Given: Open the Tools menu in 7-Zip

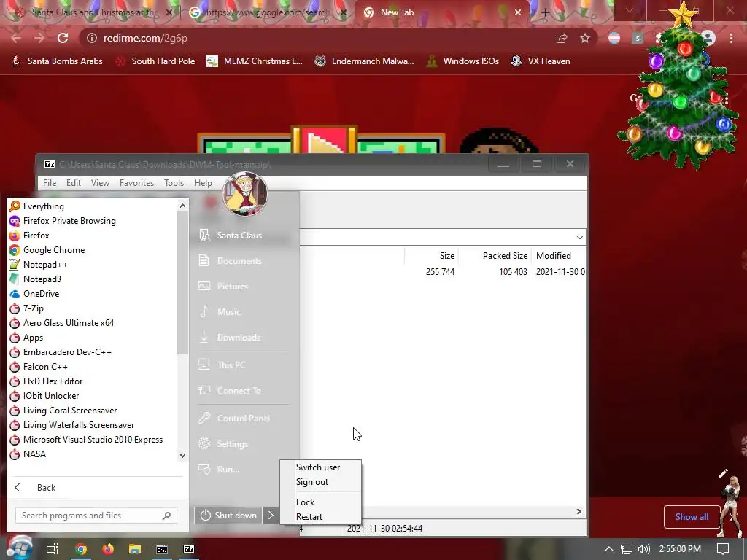Looking at the screenshot, I should (174, 183).
